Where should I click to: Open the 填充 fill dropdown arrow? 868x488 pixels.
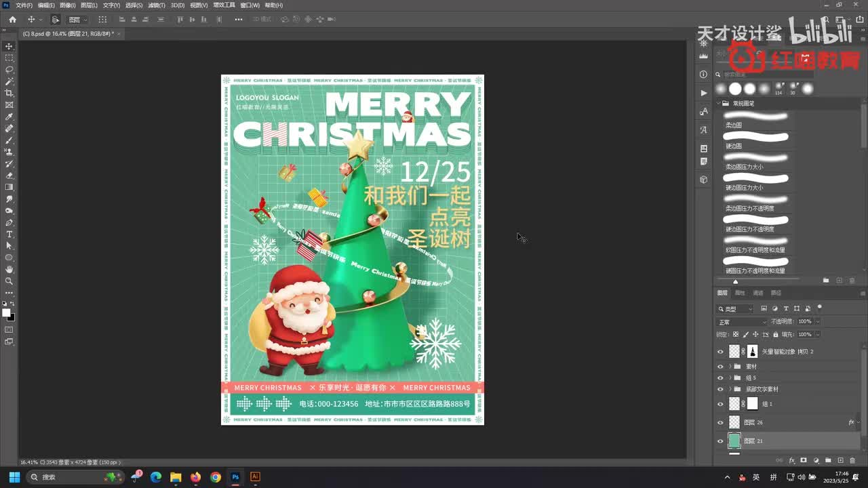point(817,334)
